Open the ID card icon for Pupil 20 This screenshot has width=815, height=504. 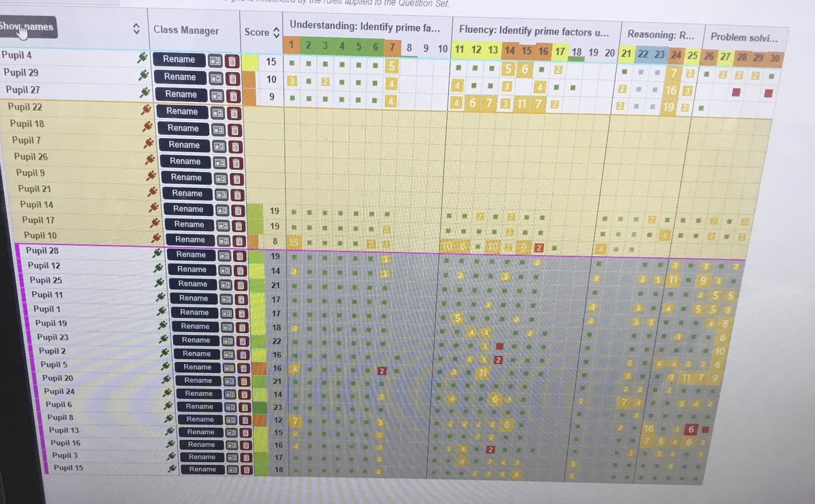[x=230, y=381]
